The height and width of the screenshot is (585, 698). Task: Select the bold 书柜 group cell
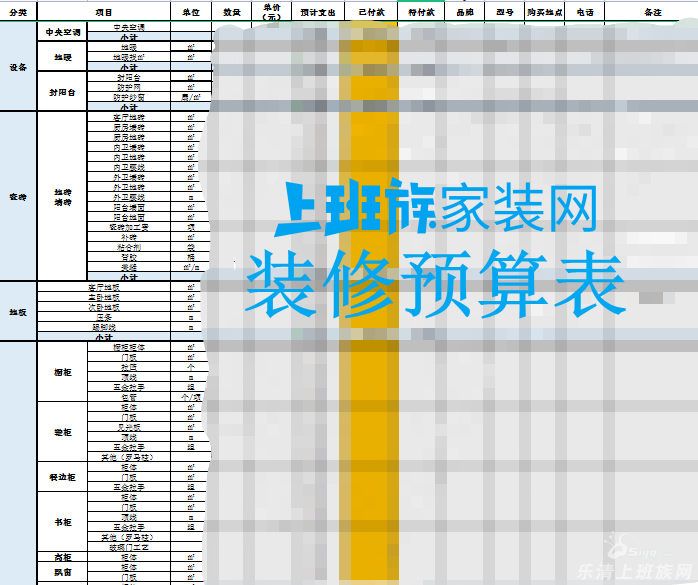pos(62,522)
